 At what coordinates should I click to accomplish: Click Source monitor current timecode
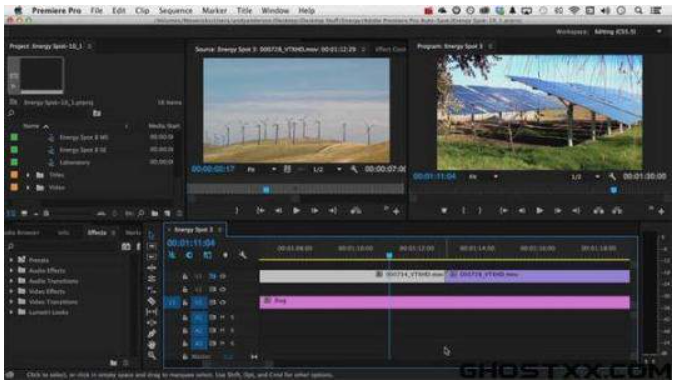(x=213, y=169)
